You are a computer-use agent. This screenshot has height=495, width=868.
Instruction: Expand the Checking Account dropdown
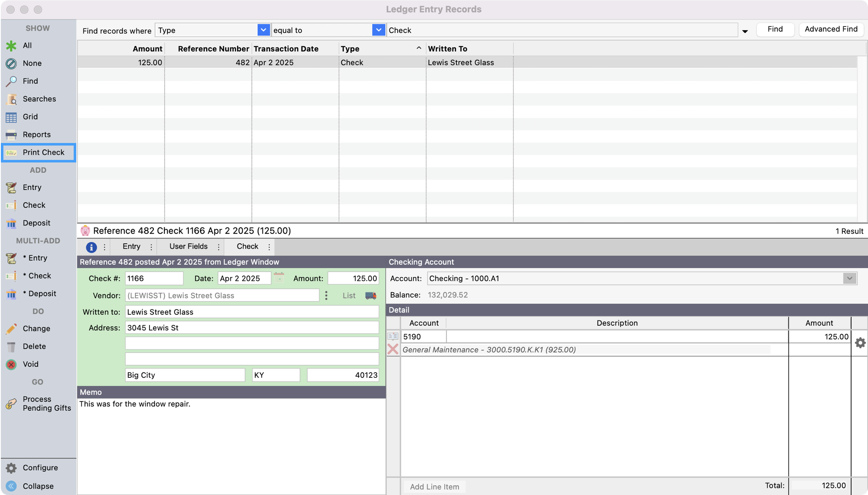[x=849, y=278]
